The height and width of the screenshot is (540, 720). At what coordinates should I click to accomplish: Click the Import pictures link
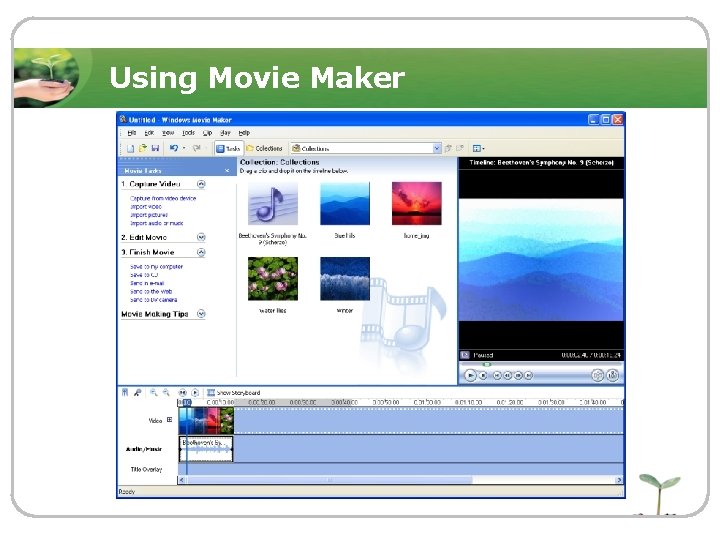pyautogui.click(x=149, y=215)
